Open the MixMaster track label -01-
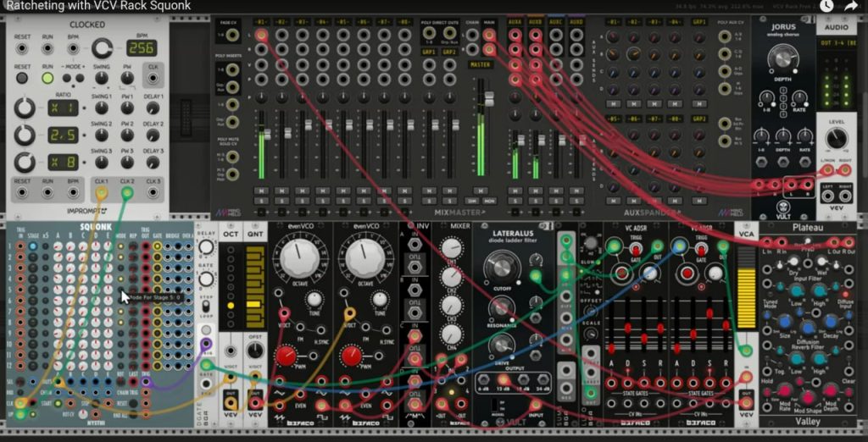 click(x=261, y=22)
